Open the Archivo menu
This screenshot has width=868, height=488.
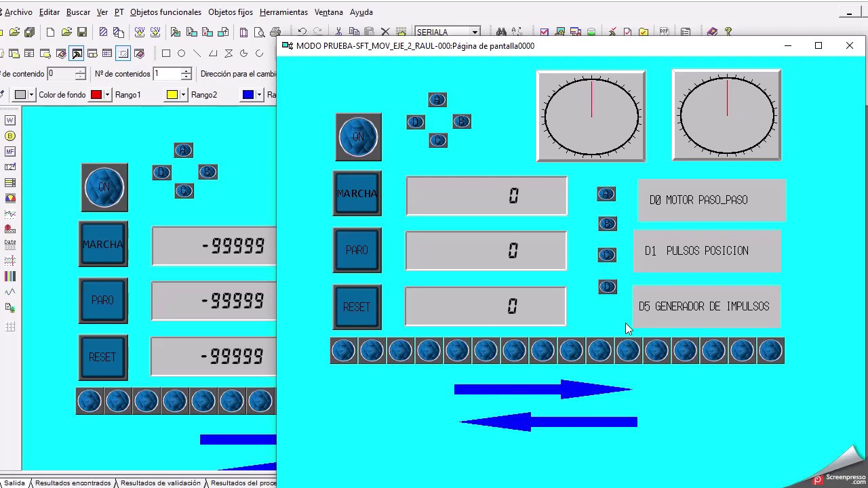tap(18, 12)
